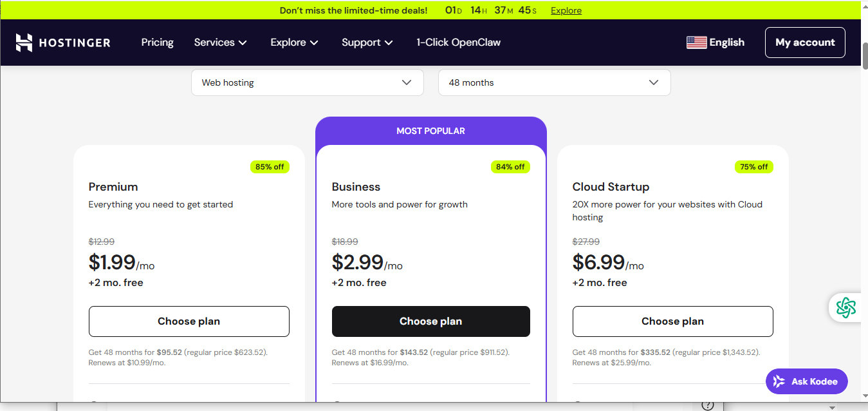Viewport: 868px width, 411px height.
Task: Click the question mark help icon at bottom
Action: (707, 405)
